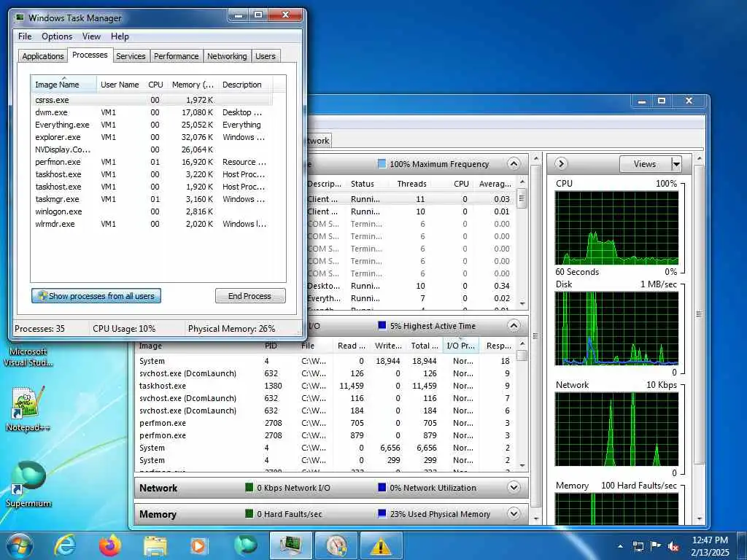Open the Action Center flag icon
This screenshot has height=560, width=747.
[x=656, y=546]
